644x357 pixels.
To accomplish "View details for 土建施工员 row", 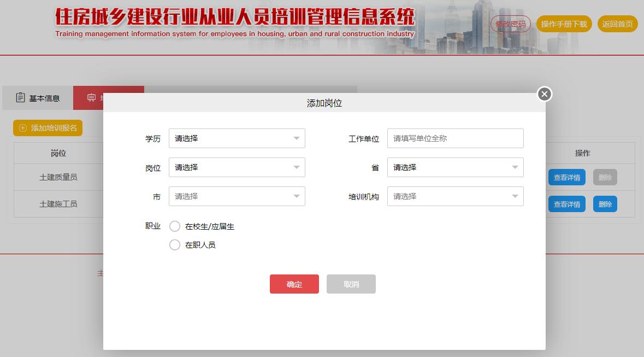I will pyautogui.click(x=566, y=204).
